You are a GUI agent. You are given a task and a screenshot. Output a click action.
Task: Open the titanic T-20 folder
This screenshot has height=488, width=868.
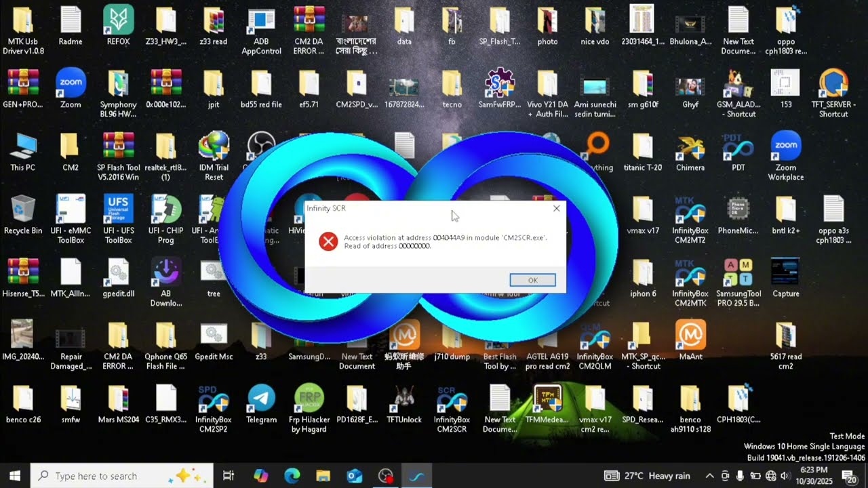point(643,152)
